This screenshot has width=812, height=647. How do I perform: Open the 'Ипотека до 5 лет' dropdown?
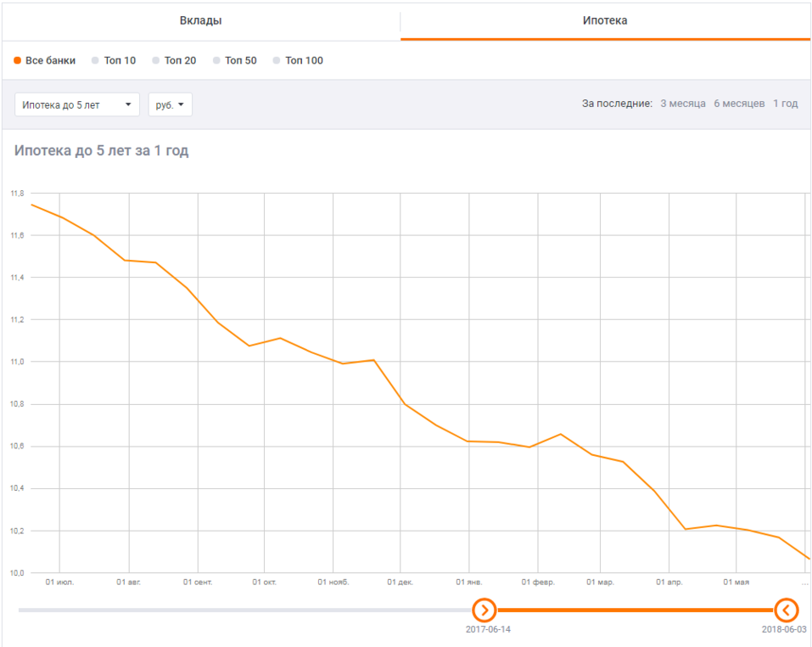click(77, 105)
